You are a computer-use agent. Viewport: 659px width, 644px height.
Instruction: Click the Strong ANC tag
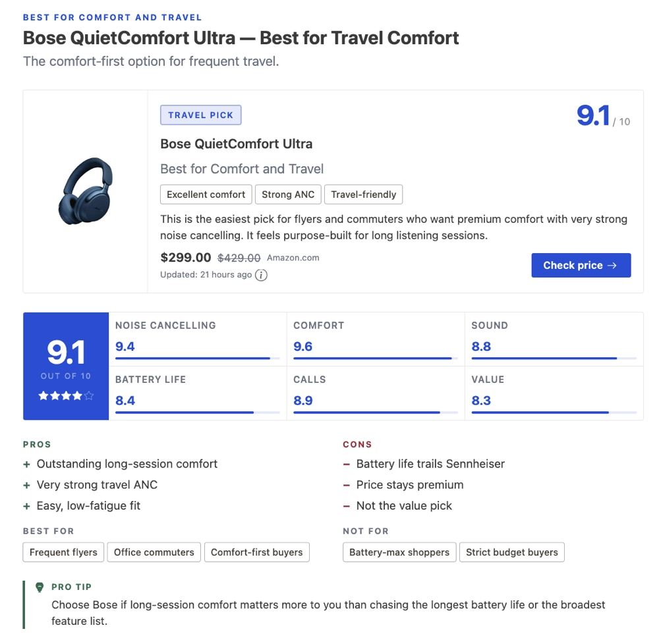[x=288, y=194]
